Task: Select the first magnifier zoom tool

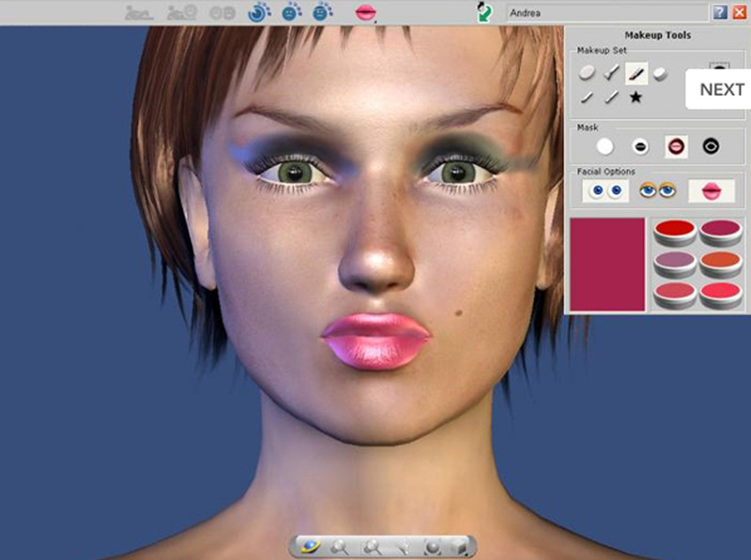Action: coord(340,547)
